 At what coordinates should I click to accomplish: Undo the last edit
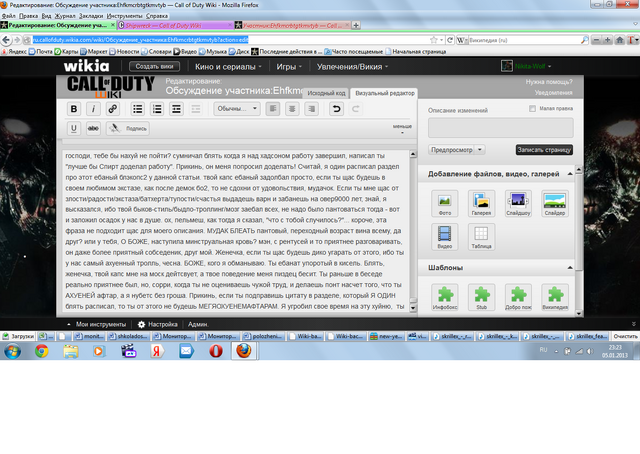click(x=336, y=109)
